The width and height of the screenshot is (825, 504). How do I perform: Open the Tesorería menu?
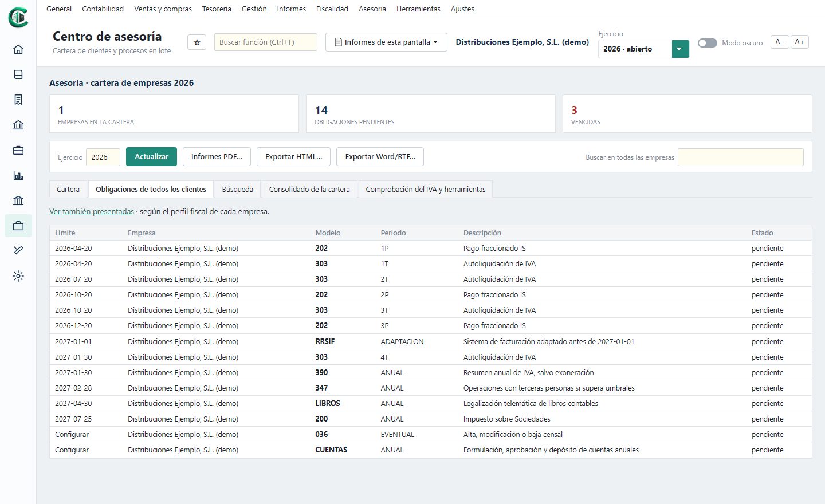point(217,9)
